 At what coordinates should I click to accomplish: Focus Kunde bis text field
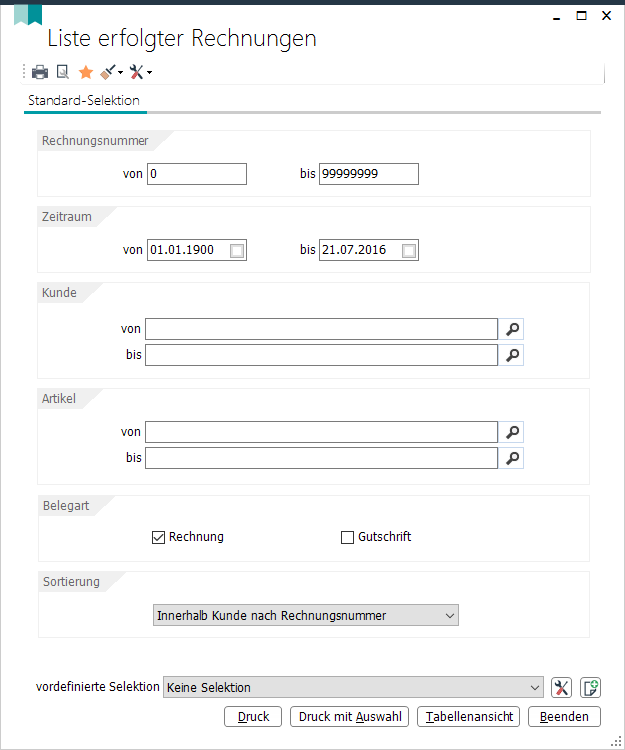click(x=321, y=355)
